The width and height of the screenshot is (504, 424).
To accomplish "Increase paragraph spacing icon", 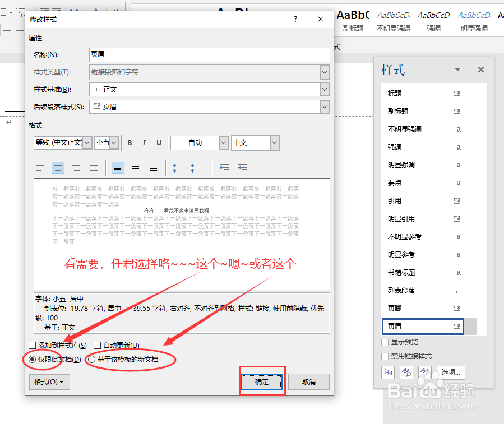I will 177,168.
